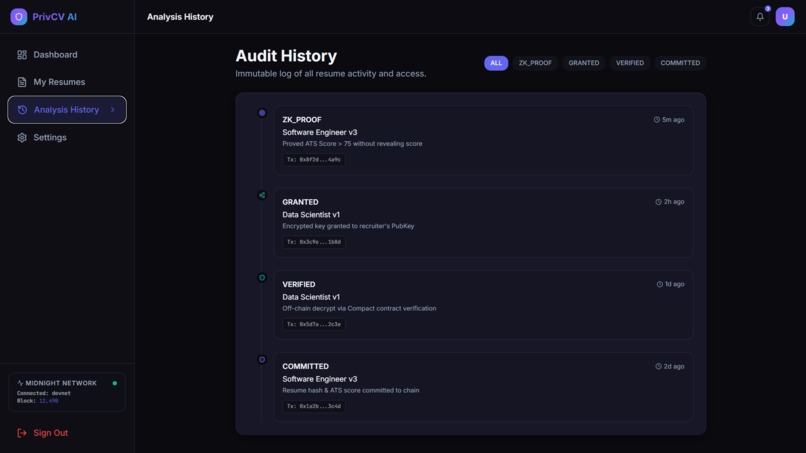Viewport: 806px width, 453px height.
Task: Click transaction hash Tx: 0x3c9e...1b8d
Action: (x=314, y=242)
